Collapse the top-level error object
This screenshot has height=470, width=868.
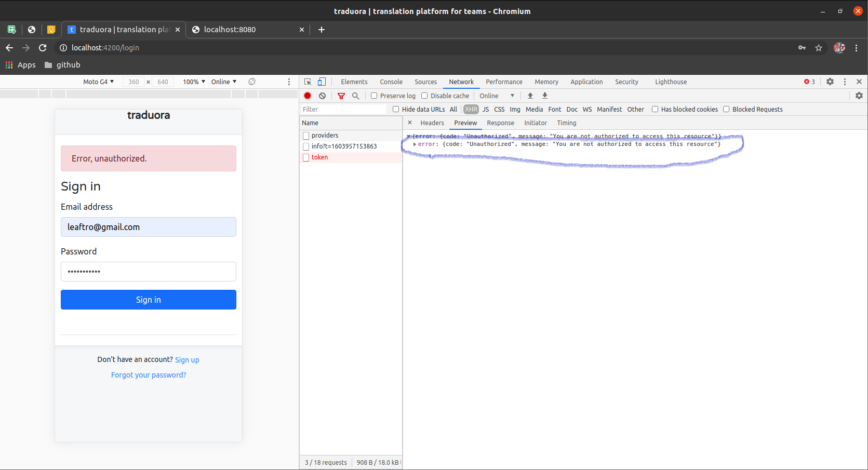[409, 136]
